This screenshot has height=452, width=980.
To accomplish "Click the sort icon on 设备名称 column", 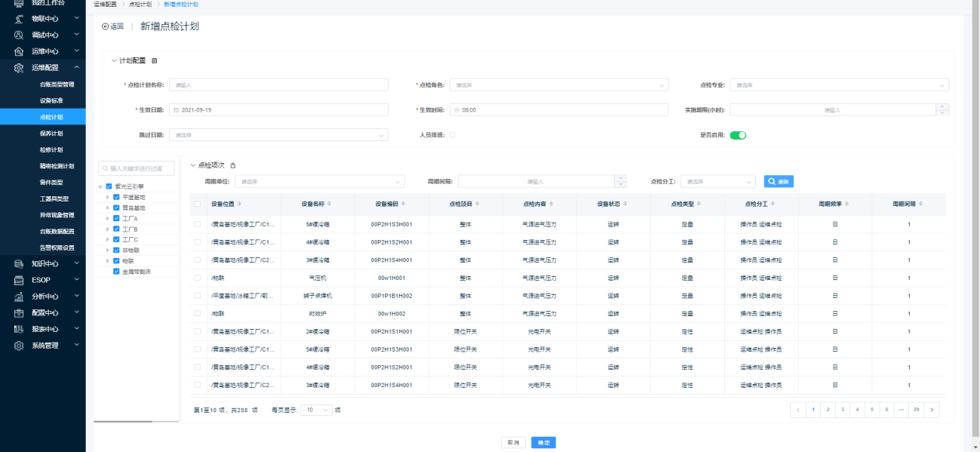I will tap(329, 204).
